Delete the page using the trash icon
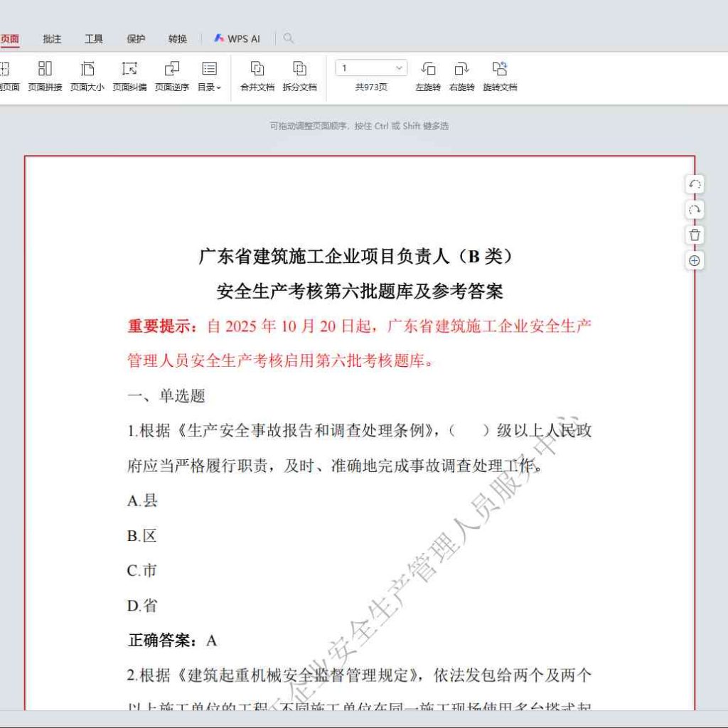This screenshot has width=728, height=728. click(x=695, y=235)
